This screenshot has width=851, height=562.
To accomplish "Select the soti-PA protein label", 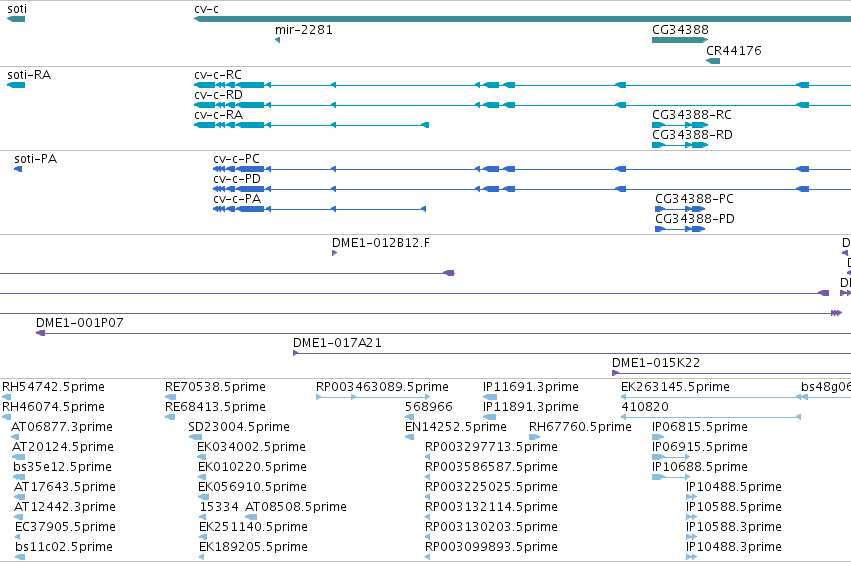I will [x=36, y=159].
